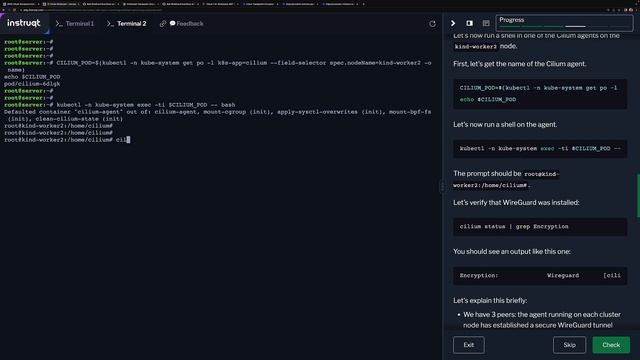Switch to the Terminal 1 tab
Viewport: 640px width, 360px height.
click(x=75, y=24)
